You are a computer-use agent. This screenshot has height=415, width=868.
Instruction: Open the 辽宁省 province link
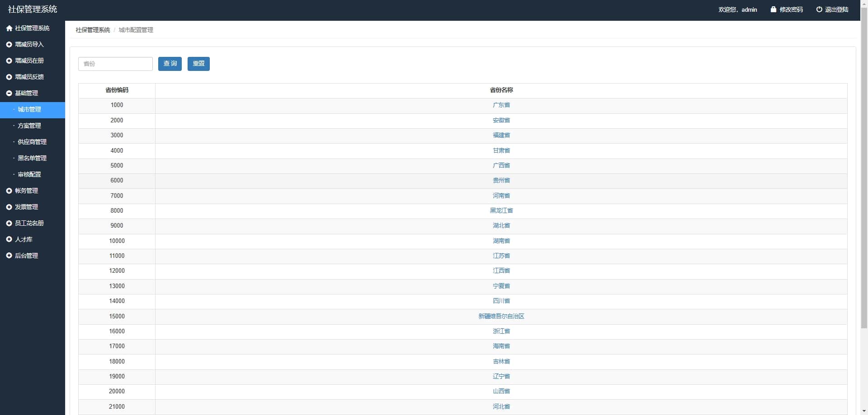pos(501,376)
